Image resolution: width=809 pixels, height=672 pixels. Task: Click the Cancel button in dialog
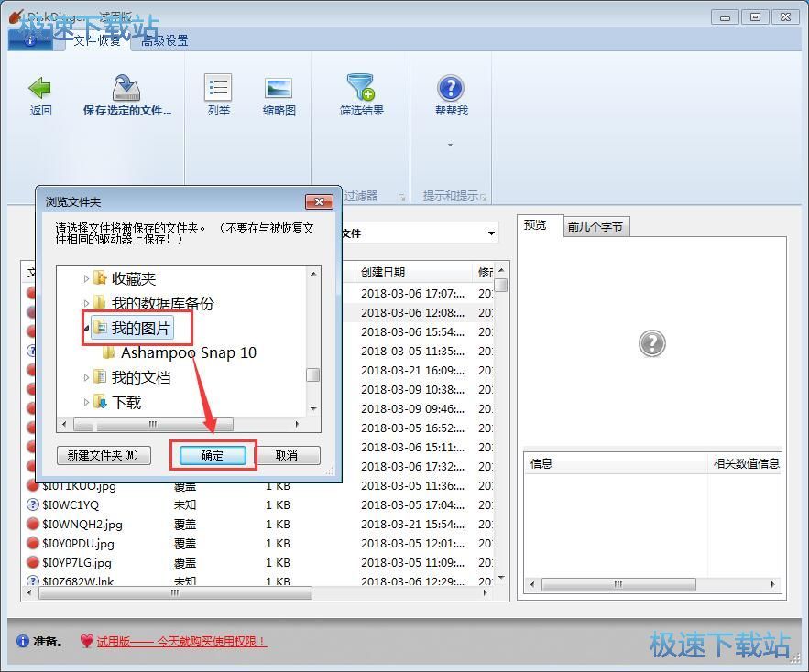(x=287, y=455)
